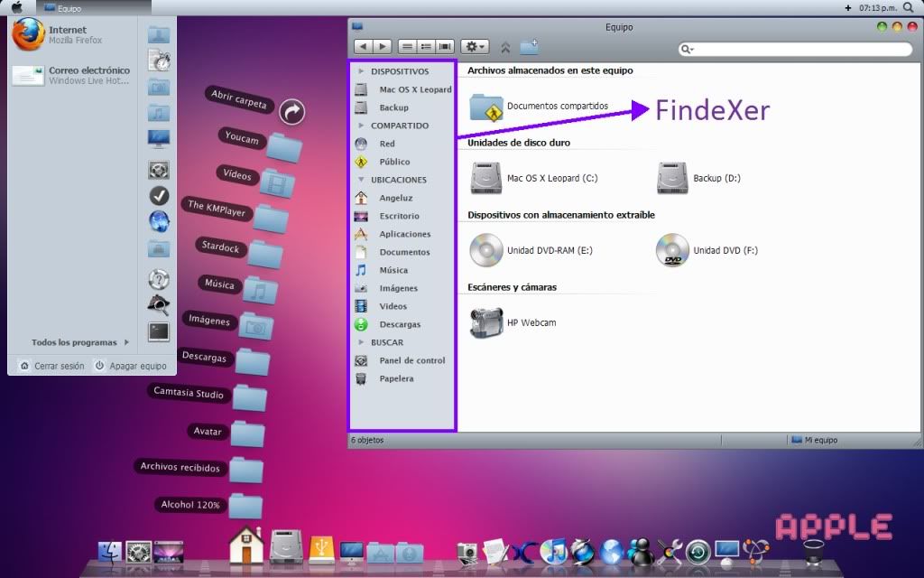The width and height of the screenshot is (924, 578).
Task: Open the gear control panel icon in start menu
Action: 159,170
